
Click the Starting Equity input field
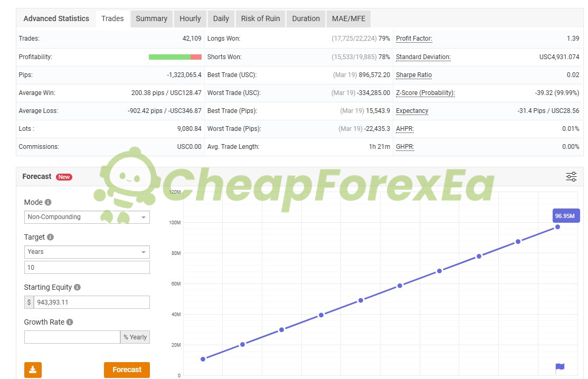[x=91, y=302]
